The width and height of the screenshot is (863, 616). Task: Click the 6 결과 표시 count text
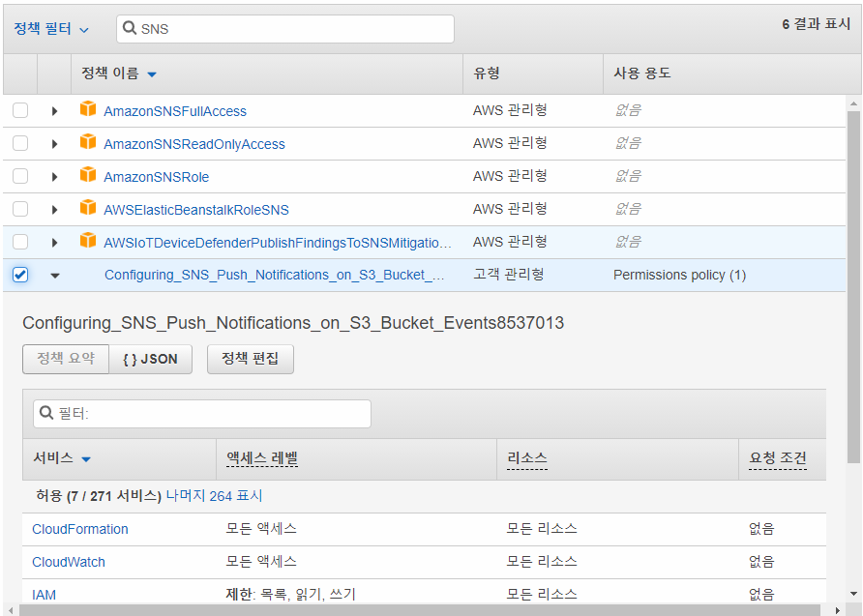pos(817,23)
